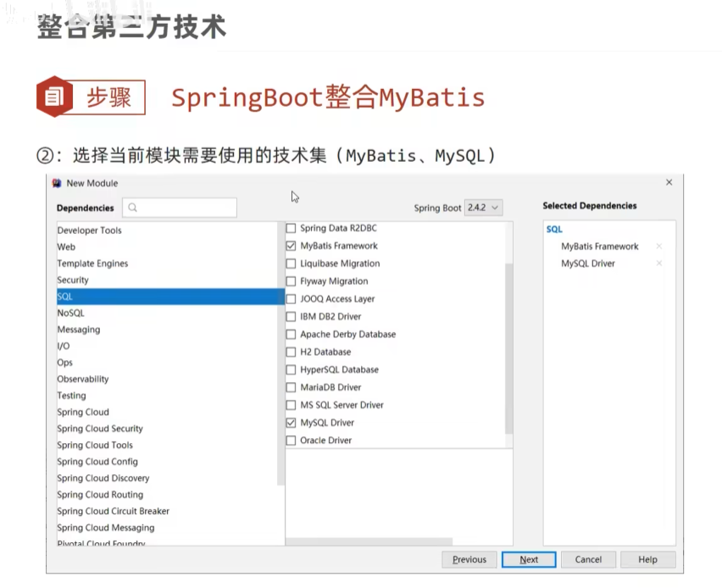Open Help for the New Module dialog
Screen dimensions: 722x588
pyautogui.click(x=647, y=559)
